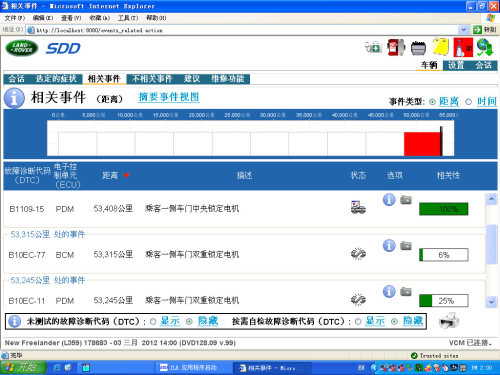500x375 pixels.
Task: Click the 53,245公里 处的事件 heading
Action: (x=48, y=280)
